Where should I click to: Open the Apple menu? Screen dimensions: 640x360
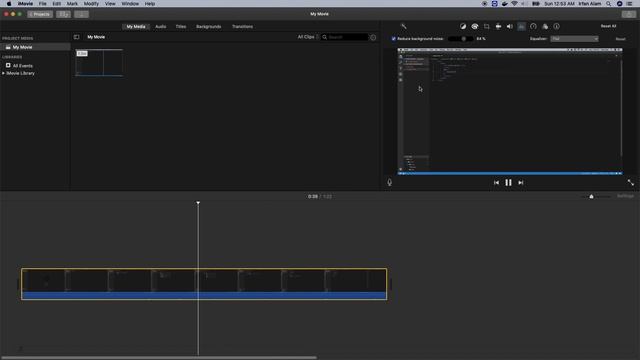tap(9, 4)
